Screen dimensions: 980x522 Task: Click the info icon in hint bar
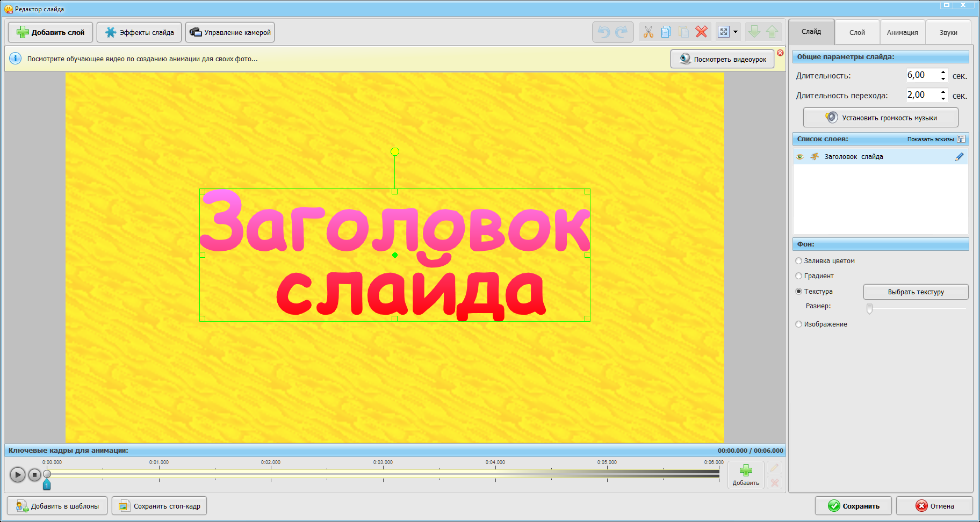point(16,59)
